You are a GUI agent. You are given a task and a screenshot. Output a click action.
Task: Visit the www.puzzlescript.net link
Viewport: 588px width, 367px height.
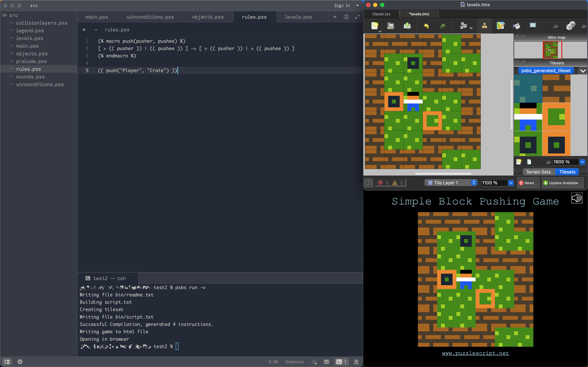click(x=475, y=353)
